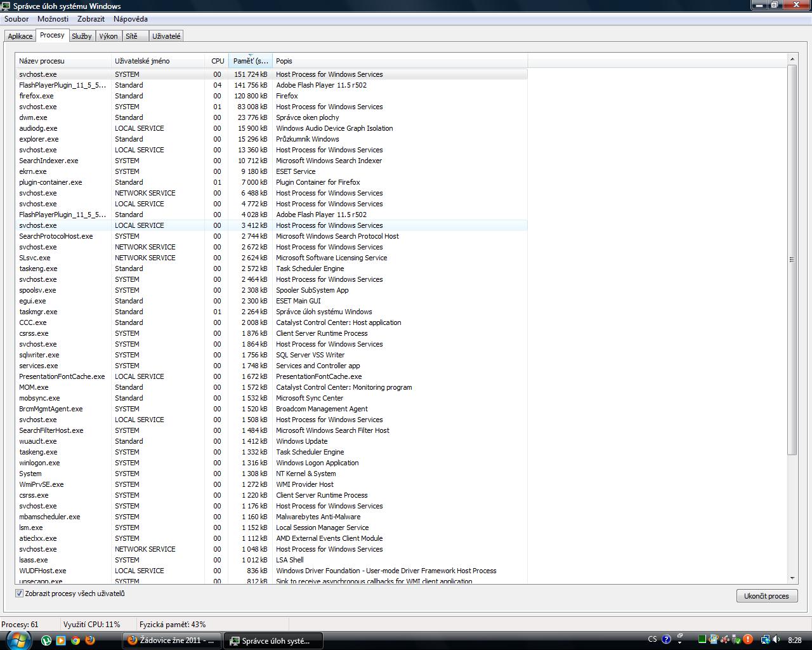Select the mbamscheduler.exe process row
This screenshot has height=650, width=812.
pyautogui.click(x=272, y=517)
